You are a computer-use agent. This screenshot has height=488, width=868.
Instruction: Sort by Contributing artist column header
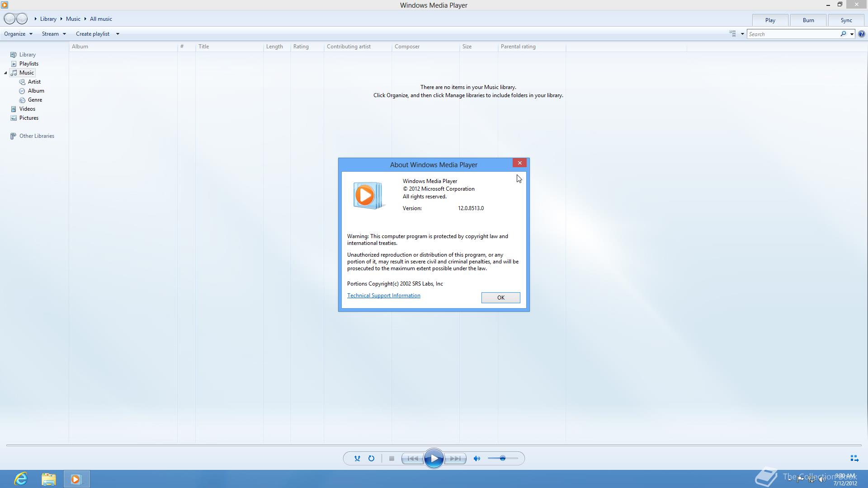point(358,47)
